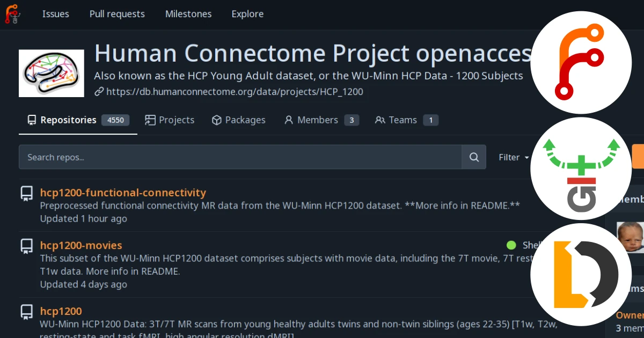Screen dimensions: 644x338
Task: Switch to the Projects tab
Action: 170,120
